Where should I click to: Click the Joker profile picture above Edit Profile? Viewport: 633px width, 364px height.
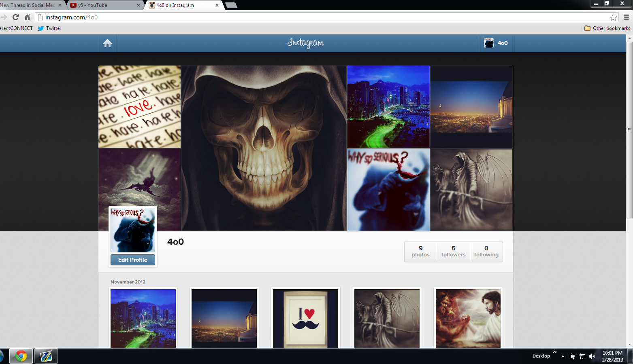133,230
